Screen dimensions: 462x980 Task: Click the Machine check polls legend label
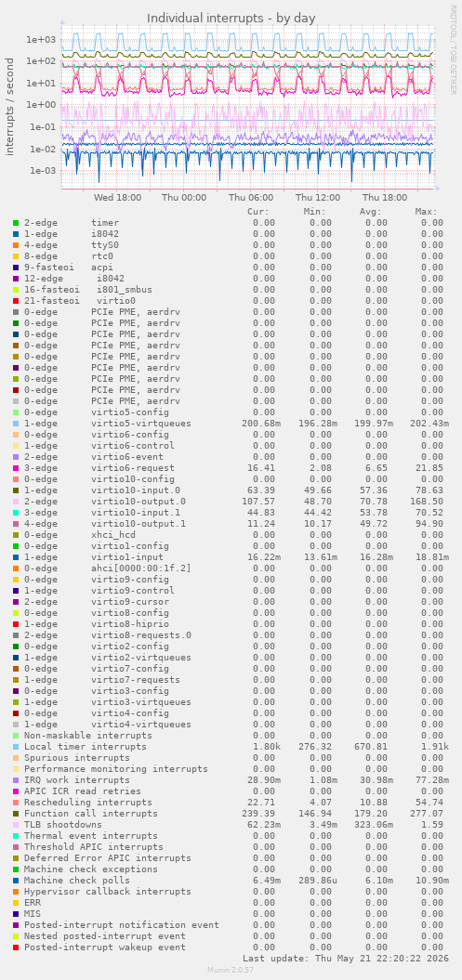click(x=68, y=880)
